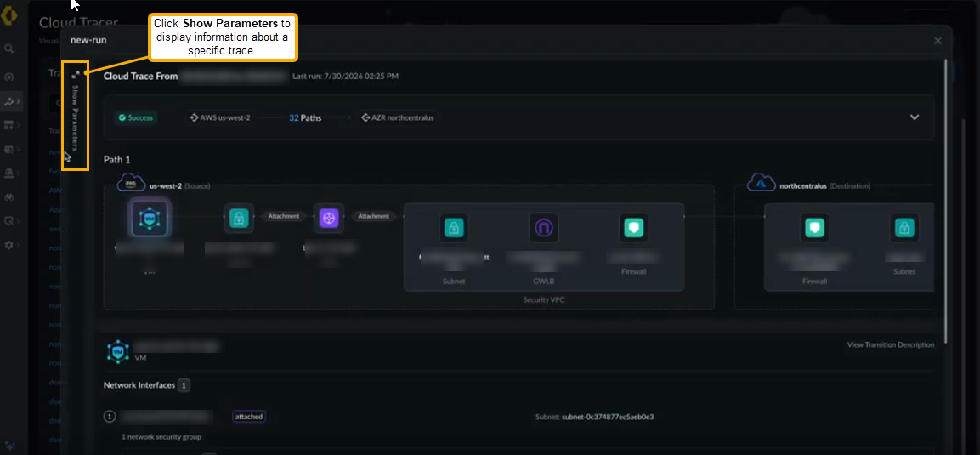
Task: Select the Firewall icon in Security VPC
Action: 634,228
